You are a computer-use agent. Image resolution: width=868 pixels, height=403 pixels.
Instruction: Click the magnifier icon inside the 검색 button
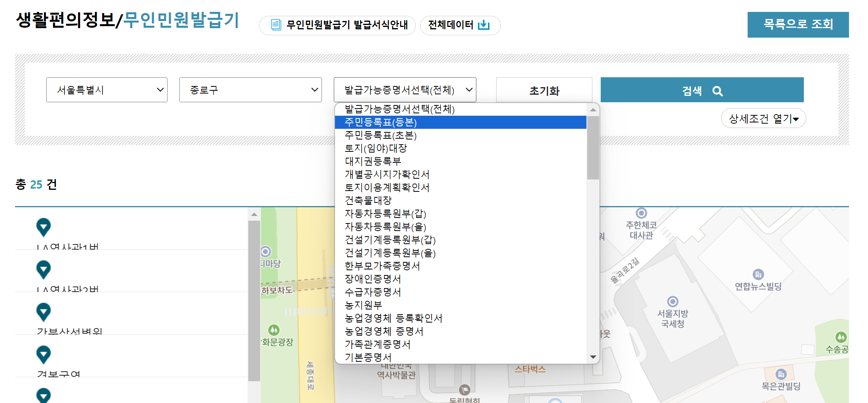click(x=718, y=90)
